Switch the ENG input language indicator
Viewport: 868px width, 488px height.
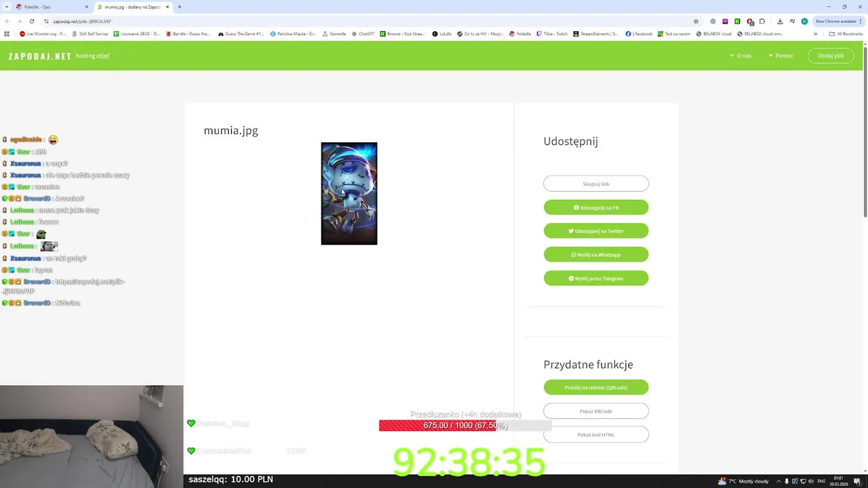[x=821, y=481]
